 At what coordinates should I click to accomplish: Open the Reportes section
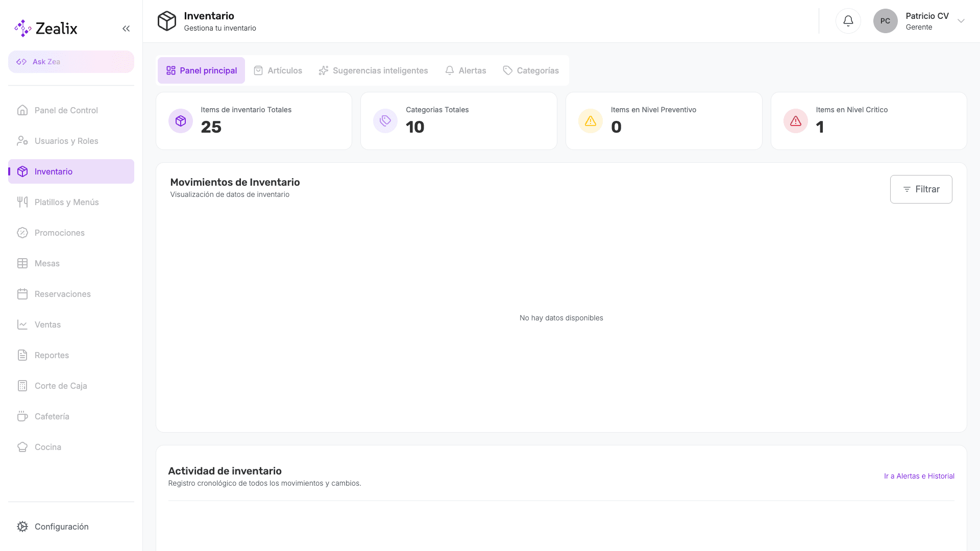pyautogui.click(x=71, y=355)
